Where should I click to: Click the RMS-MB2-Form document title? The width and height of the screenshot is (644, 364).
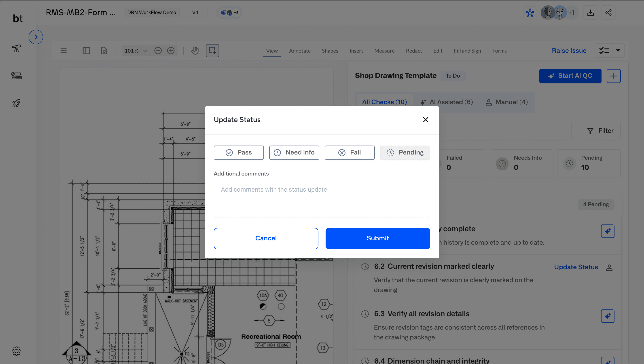click(81, 13)
